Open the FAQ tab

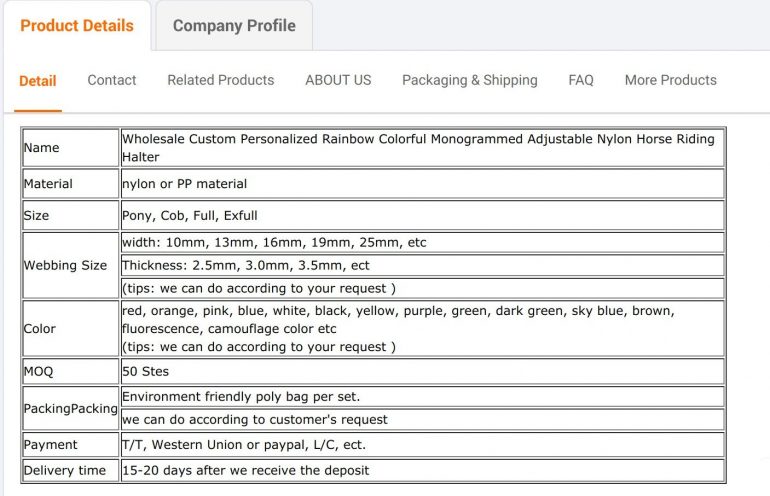click(x=581, y=80)
